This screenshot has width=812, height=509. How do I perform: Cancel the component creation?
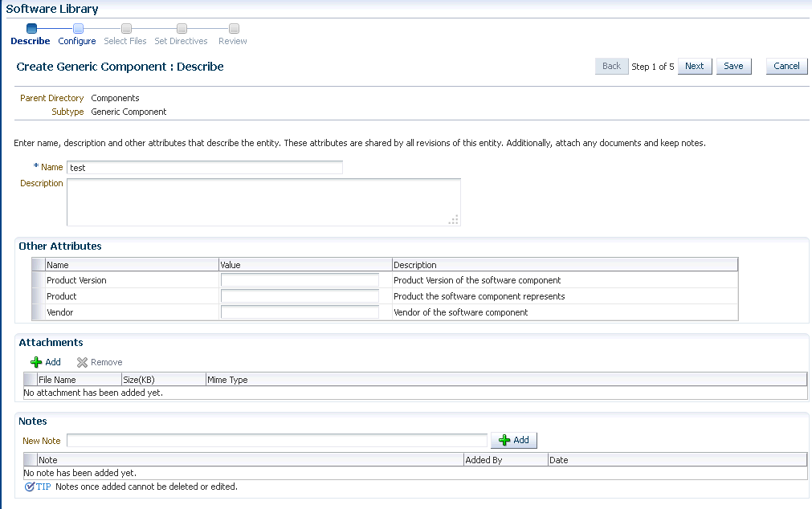point(786,67)
